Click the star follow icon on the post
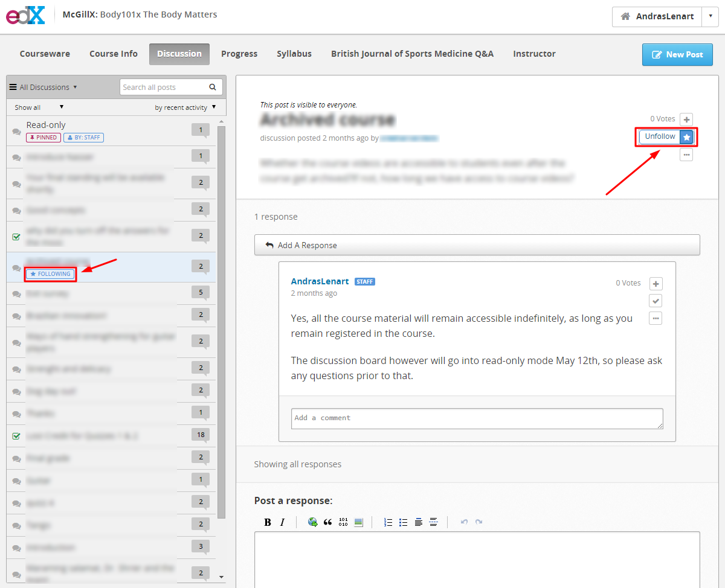Image resolution: width=725 pixels, height=588 pixels. (x=686, y=137)
